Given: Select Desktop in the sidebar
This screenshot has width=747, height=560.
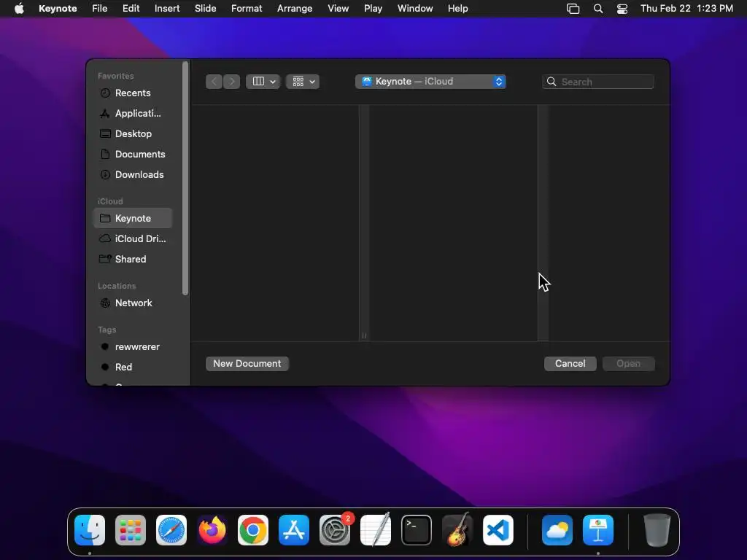Looking at the screenshot, I should tap(133, 134).
